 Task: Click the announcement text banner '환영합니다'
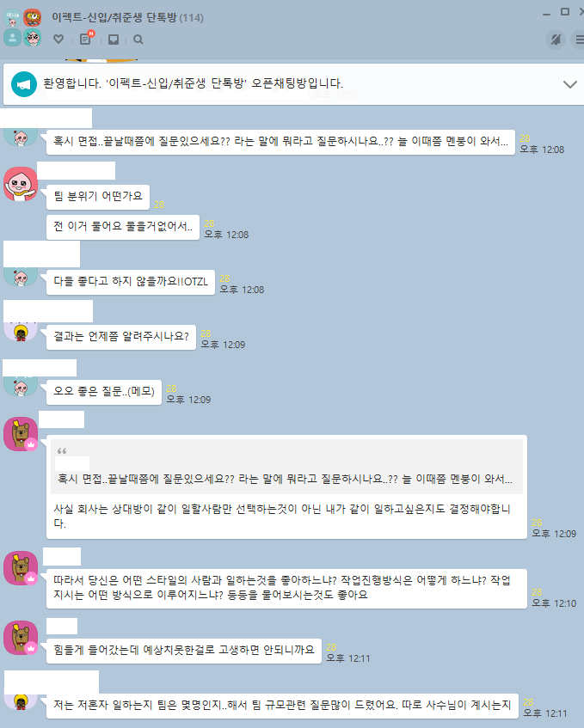[x=194, y=83]
